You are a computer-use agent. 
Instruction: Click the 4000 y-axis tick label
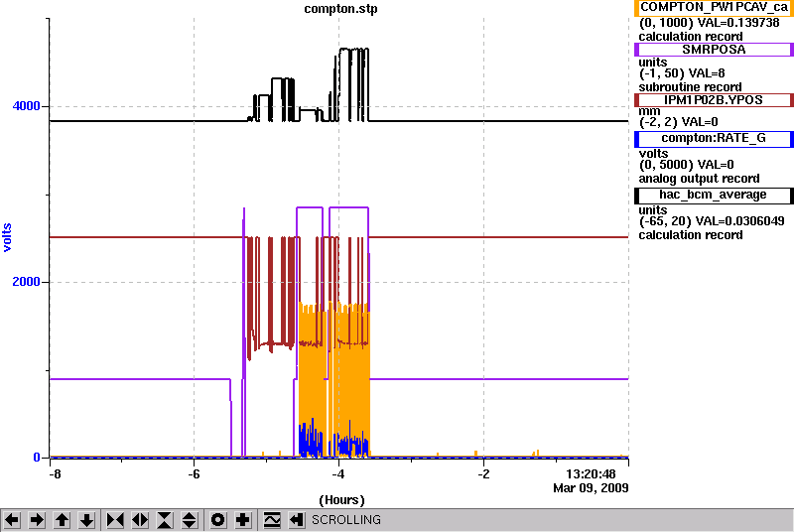pyautogui.click(x=27, y=106)
